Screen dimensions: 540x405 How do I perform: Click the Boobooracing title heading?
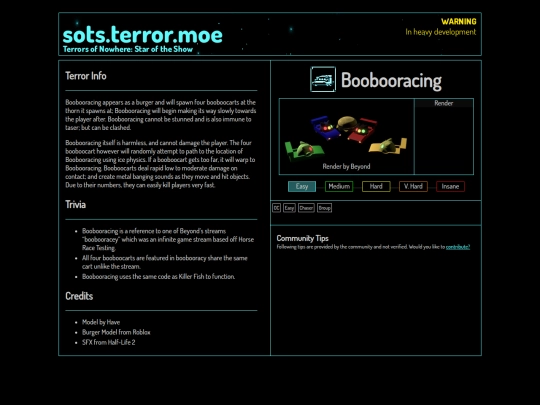pos(391,80)
